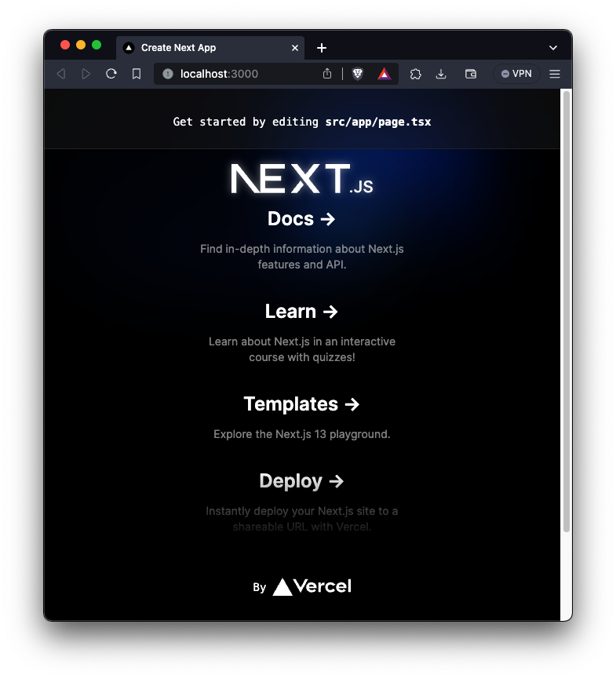Click the src/app/page.tsx text
The image size is (616, 679).
pyautogui.click(x=378, y=122)
